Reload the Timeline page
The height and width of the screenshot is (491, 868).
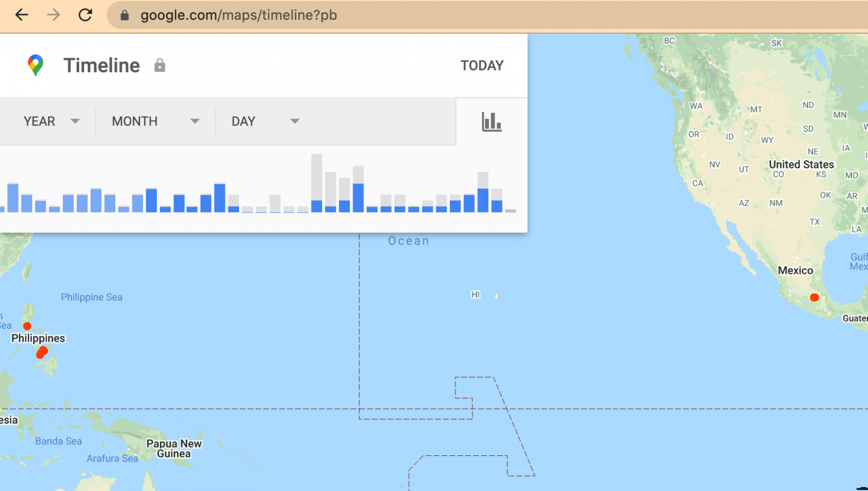tap(85, 15)
